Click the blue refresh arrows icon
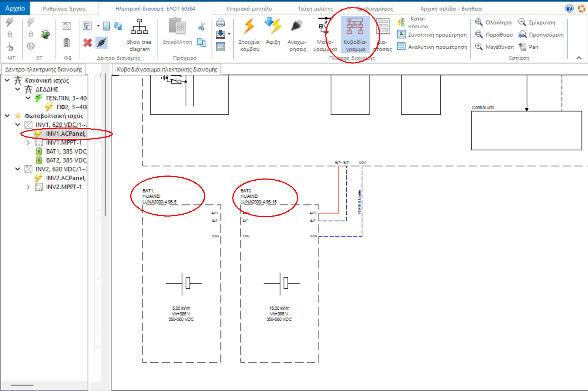The width and height of the screenshot is (588, 391). [118, 26]
